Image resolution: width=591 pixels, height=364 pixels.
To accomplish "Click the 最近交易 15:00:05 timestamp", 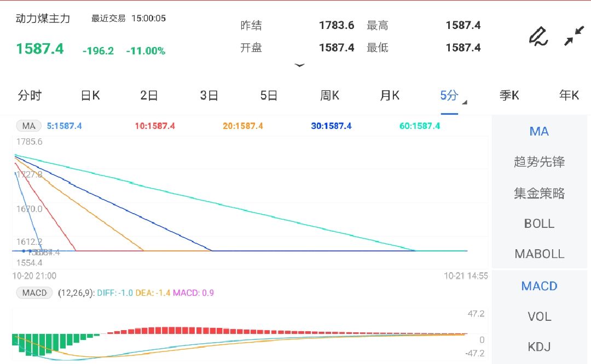I will (x=128, y=18).
